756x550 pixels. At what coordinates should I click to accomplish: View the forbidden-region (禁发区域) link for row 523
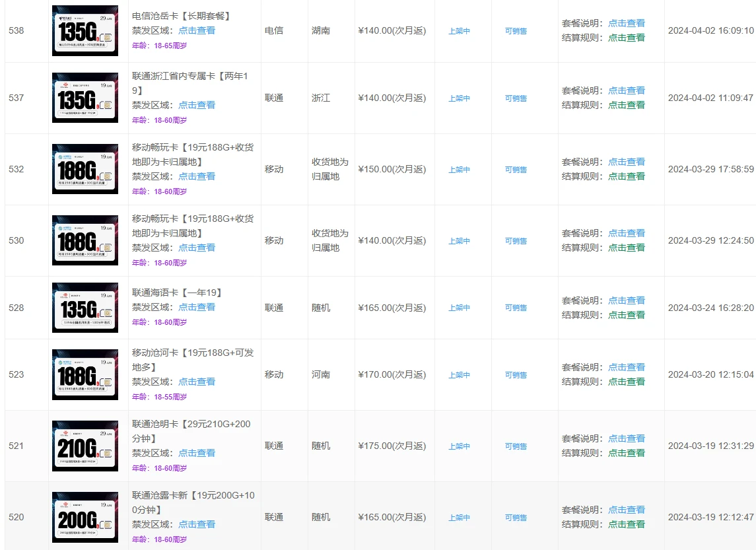pyautogui.click(x=197, y=382)
